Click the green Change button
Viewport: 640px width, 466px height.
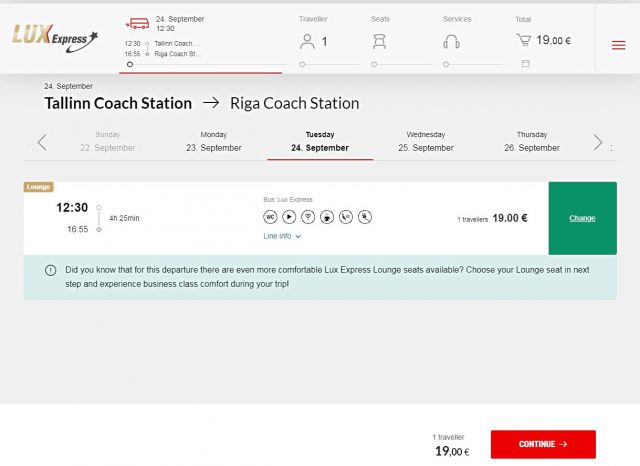[x=582, y=218]
